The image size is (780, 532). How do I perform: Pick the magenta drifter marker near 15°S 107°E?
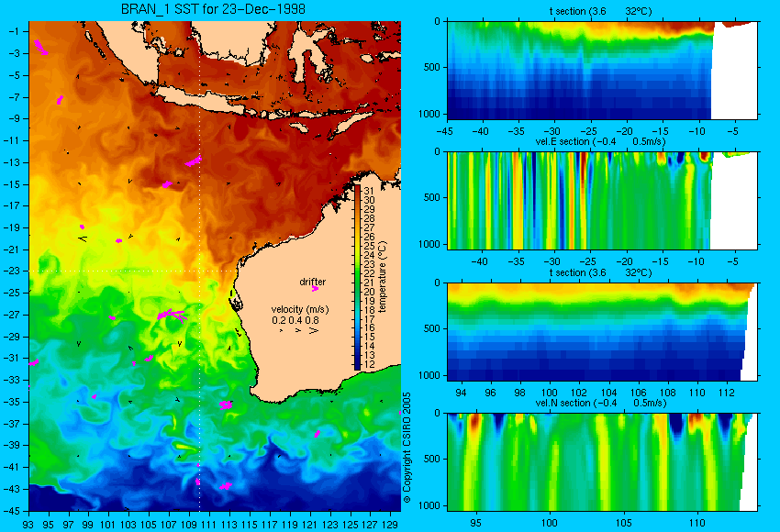[167, 184]
